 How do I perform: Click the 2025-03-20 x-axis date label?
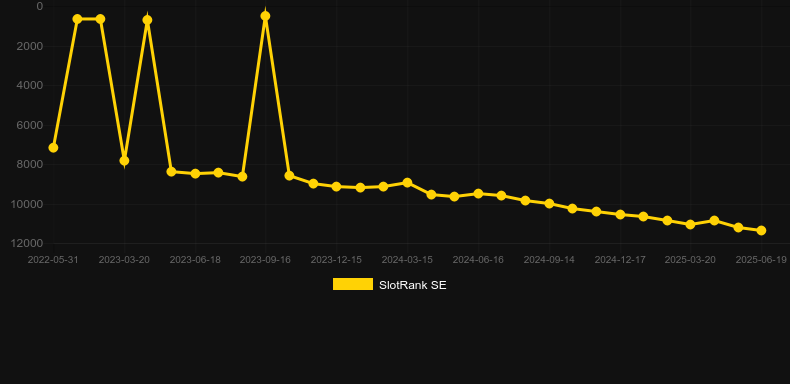click(690, 260)
